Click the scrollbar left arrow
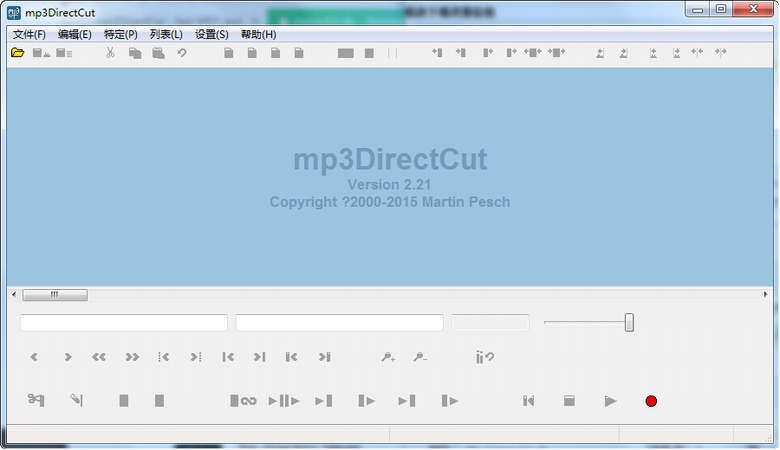This screenshot has height=450, width=780. click(14, 295)
